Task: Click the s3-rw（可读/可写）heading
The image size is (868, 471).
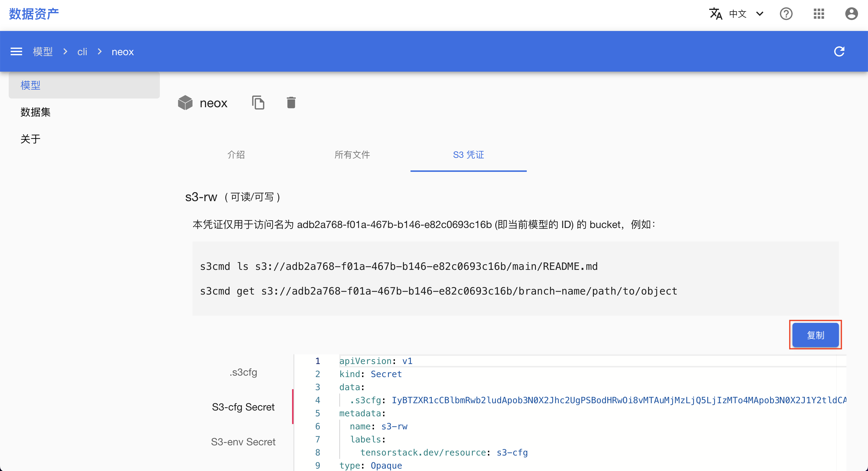Action: [x=233, y=197]
